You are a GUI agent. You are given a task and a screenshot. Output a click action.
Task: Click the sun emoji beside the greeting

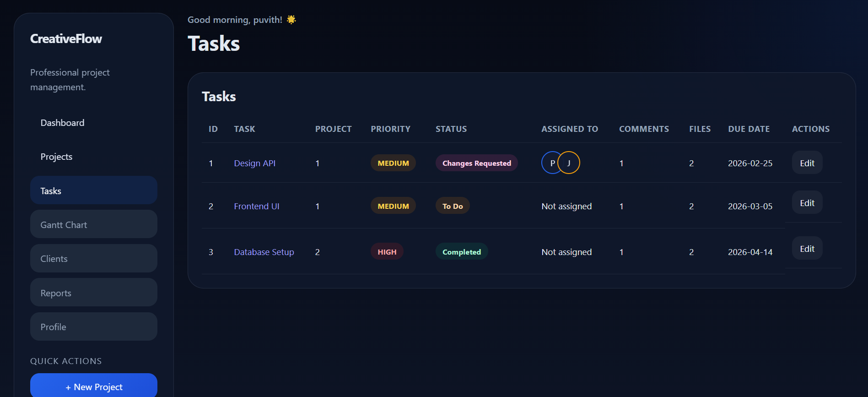coord(291,20)
